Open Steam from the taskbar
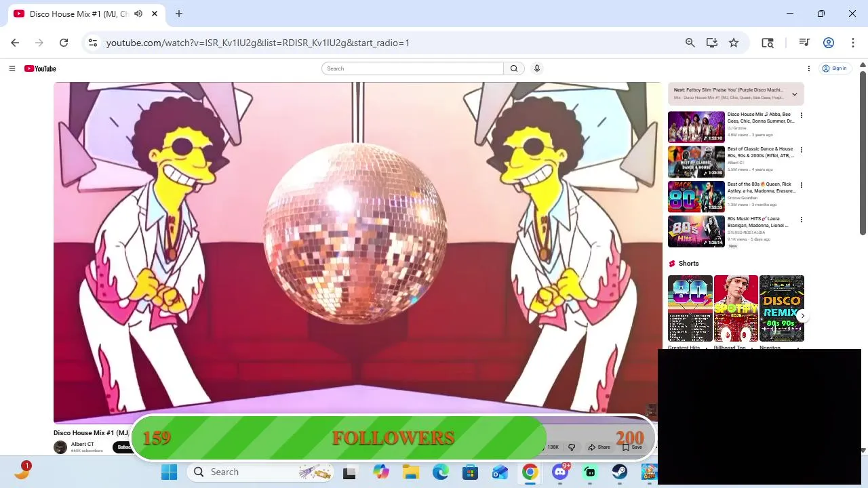868x488 pixels. 619,472
